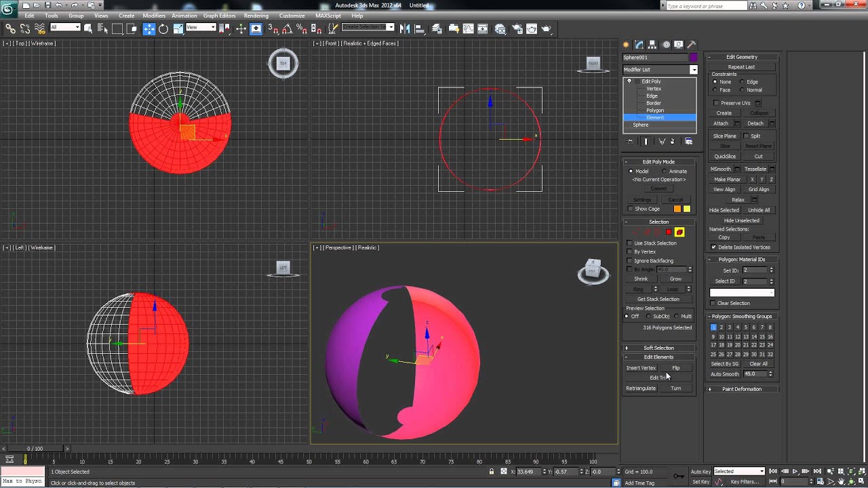Screen dimensions: 868x488
Task: Click Configure Modifier Sets icon
Action: pyautogui.click(x=688, y=142)
